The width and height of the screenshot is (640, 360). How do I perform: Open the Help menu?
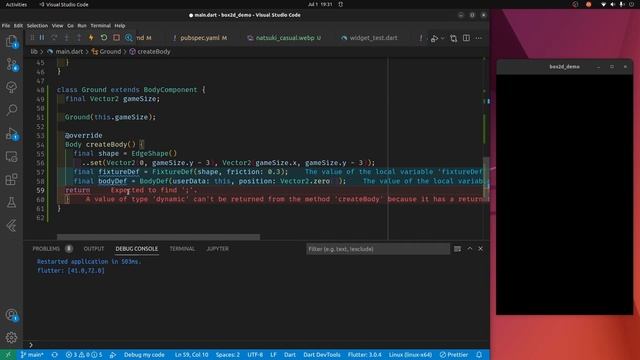pos(120,25)
